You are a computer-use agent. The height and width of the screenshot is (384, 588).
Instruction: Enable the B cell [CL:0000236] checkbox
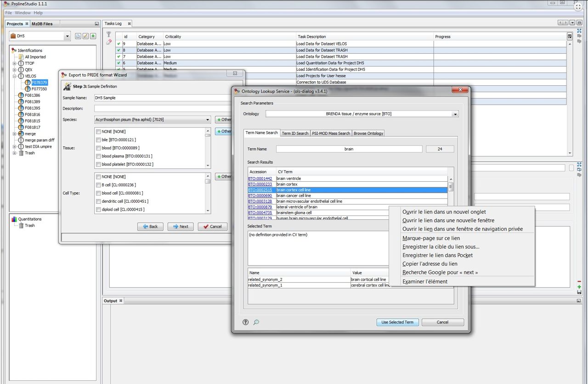pyautogui.click(x=98, y=185)
